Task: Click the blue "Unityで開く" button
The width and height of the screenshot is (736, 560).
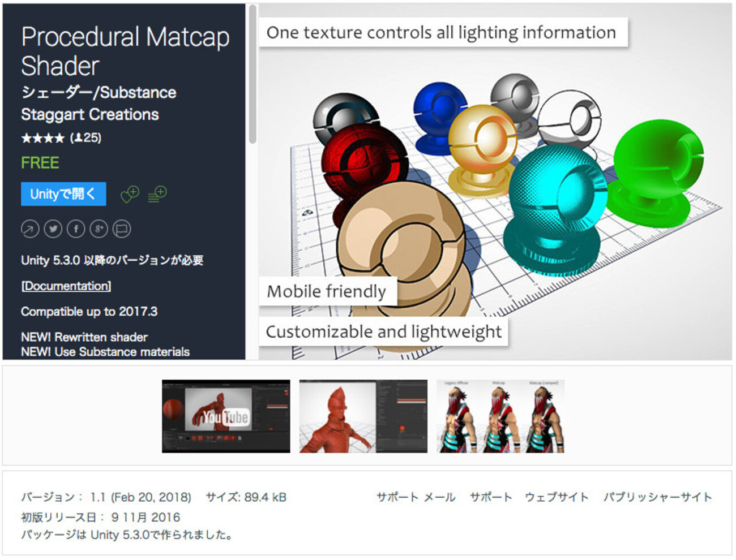Action: click(63, 194)
